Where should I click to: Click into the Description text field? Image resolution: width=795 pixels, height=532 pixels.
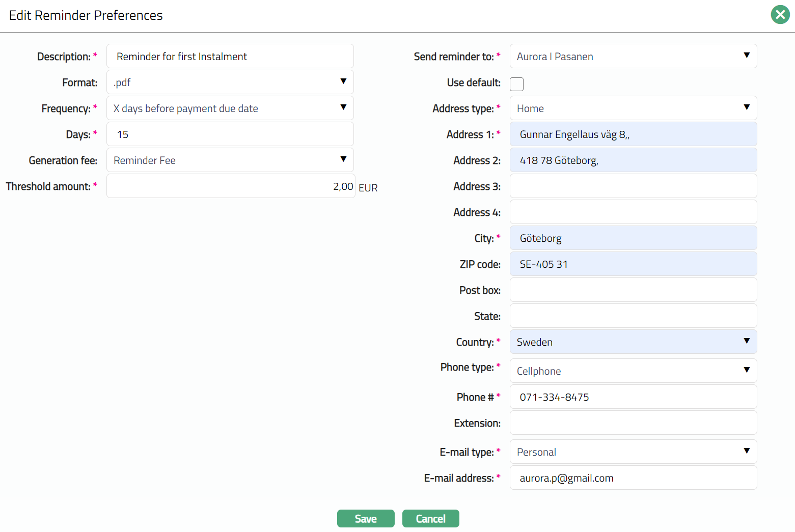pos(230,57)
